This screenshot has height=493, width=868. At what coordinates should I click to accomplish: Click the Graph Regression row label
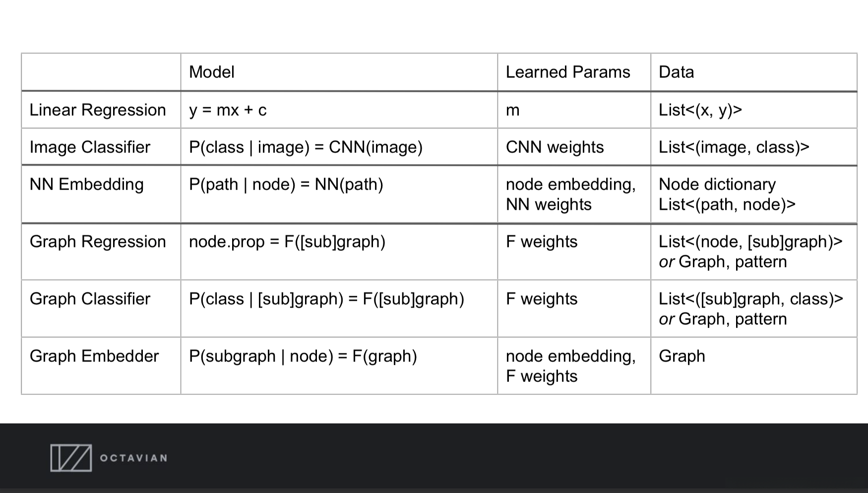point(98,242)
